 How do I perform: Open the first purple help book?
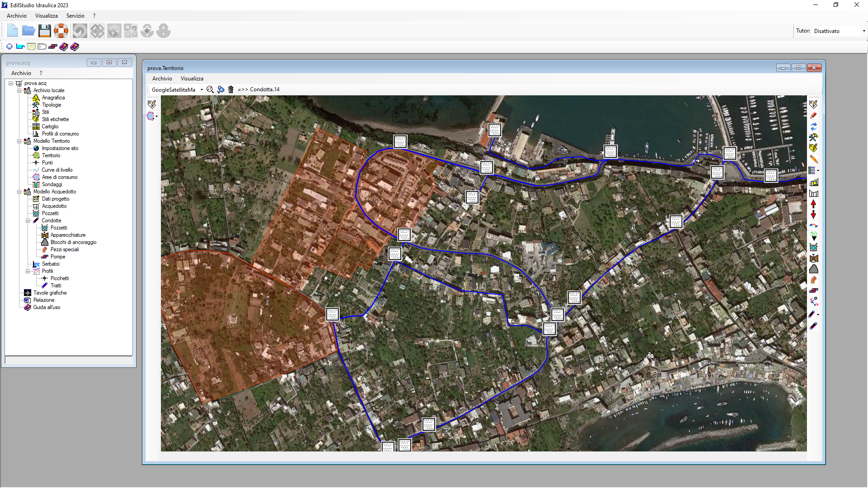tap(64, 47)
